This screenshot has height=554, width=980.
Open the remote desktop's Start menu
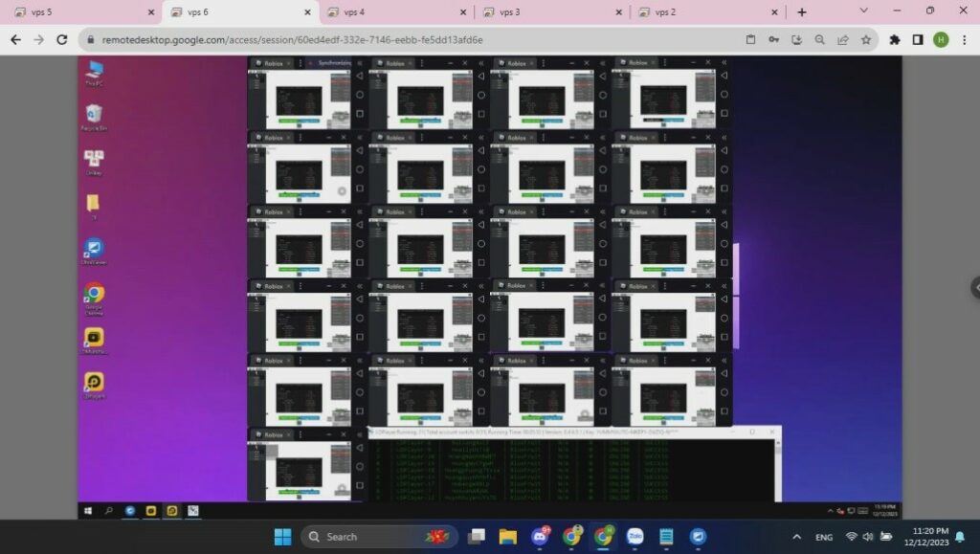[88, 511]
